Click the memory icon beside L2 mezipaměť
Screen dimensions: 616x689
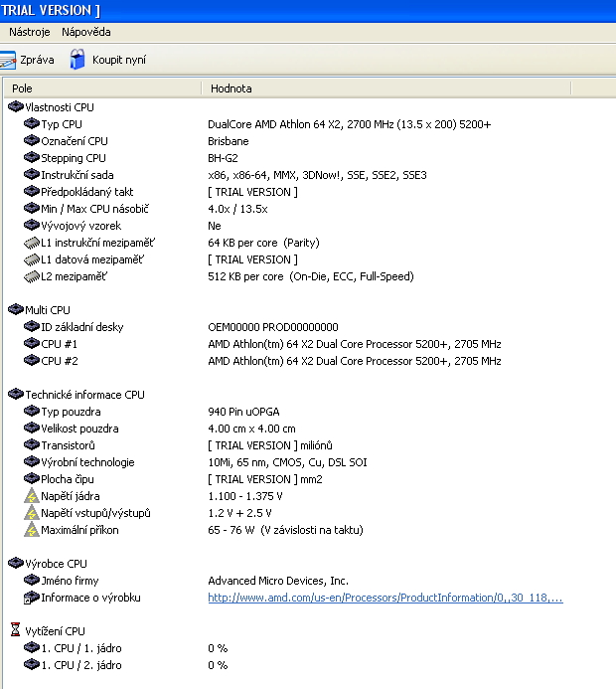[32, 276]
